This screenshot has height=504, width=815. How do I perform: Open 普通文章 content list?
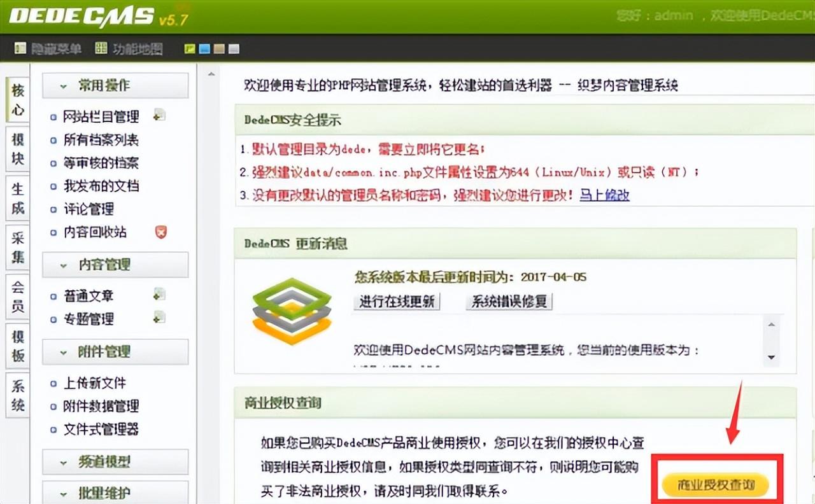(89, 296)
